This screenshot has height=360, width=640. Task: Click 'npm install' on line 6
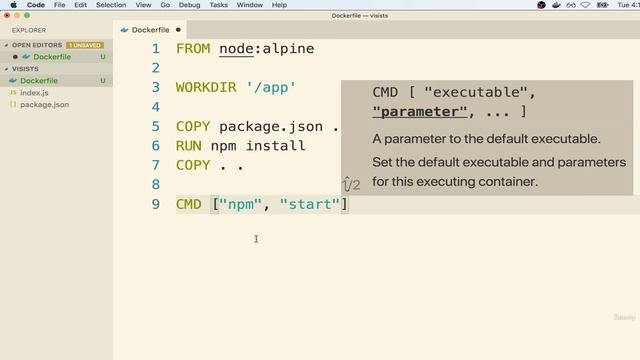pos(258,146)
